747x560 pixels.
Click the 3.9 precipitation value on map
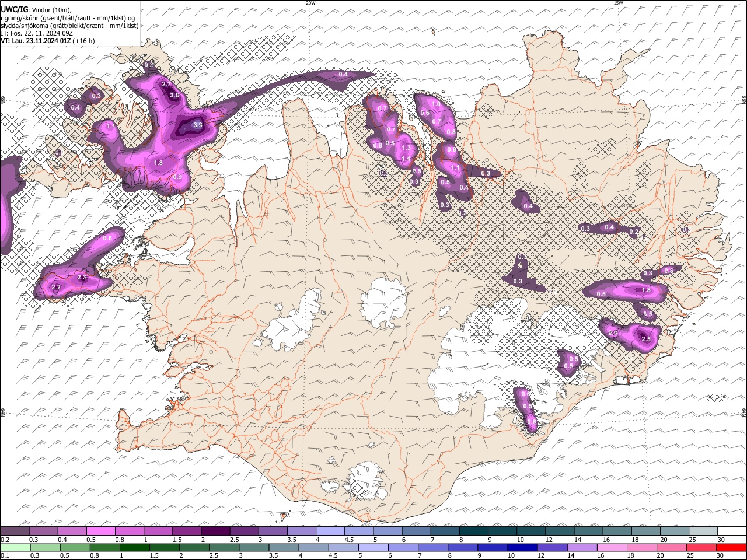(x=198, y=125)
